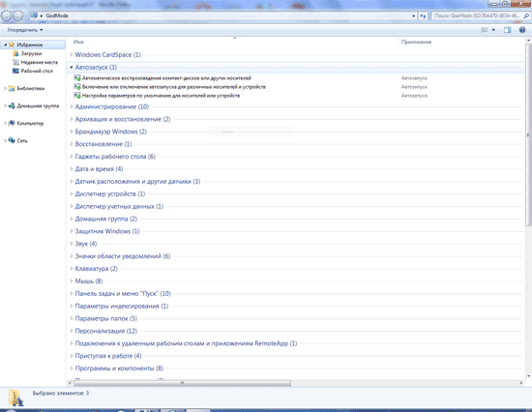Screen dimensions: 532x412
Task: Click the Диспетчер учетных данных (1) header
Action: point(119,206)
